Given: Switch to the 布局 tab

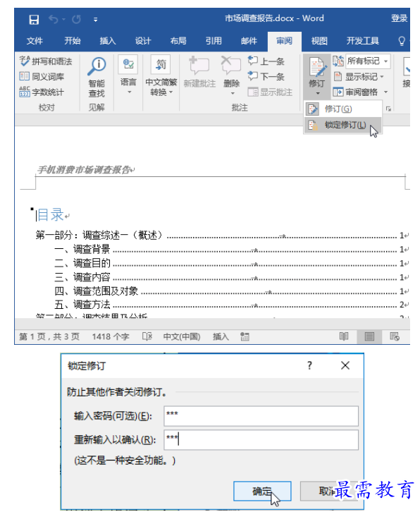Looking at the screenshot, I should pyautogui.click(x=178, y=41).
